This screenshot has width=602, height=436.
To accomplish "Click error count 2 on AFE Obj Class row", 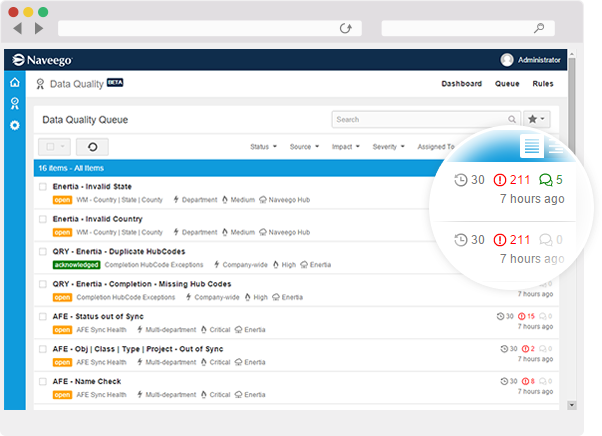I will pos(528,348).
